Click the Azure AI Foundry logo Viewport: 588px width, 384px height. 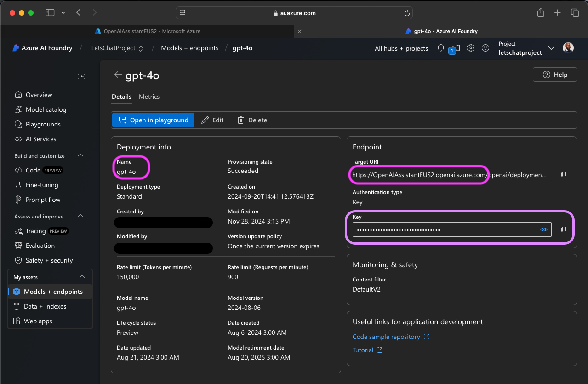click(x=42, y=48)
